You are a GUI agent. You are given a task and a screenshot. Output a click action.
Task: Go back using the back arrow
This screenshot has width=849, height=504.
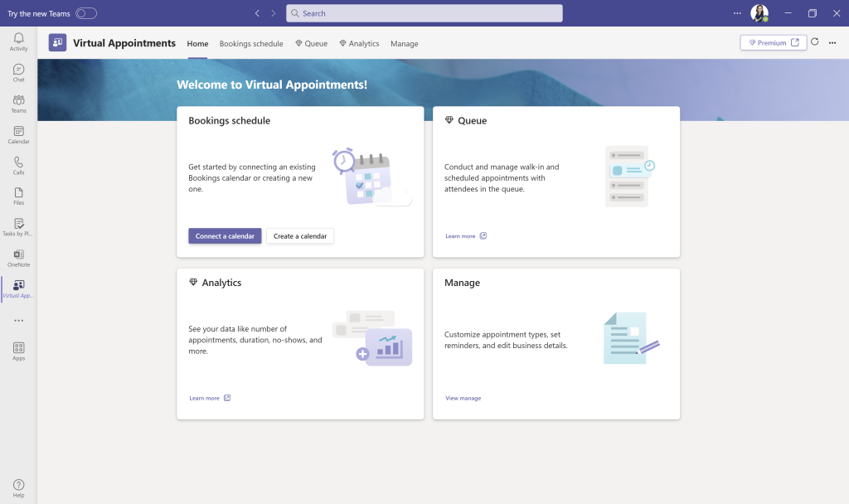(257, 13)
